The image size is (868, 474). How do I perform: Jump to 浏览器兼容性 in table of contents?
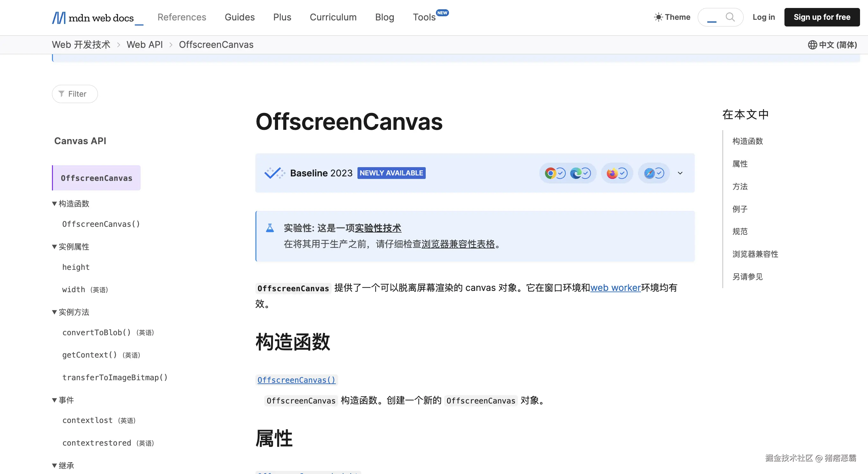coord(755,254)
